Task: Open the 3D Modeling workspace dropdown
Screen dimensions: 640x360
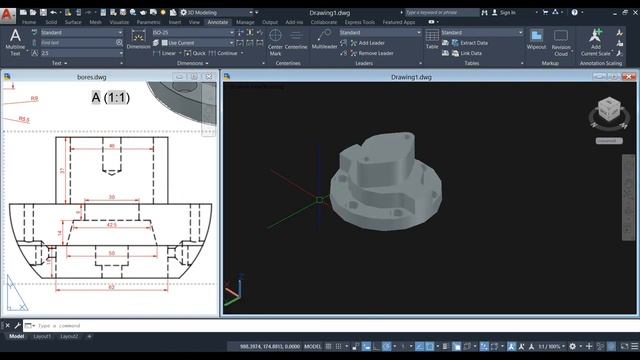Action: 216,12
